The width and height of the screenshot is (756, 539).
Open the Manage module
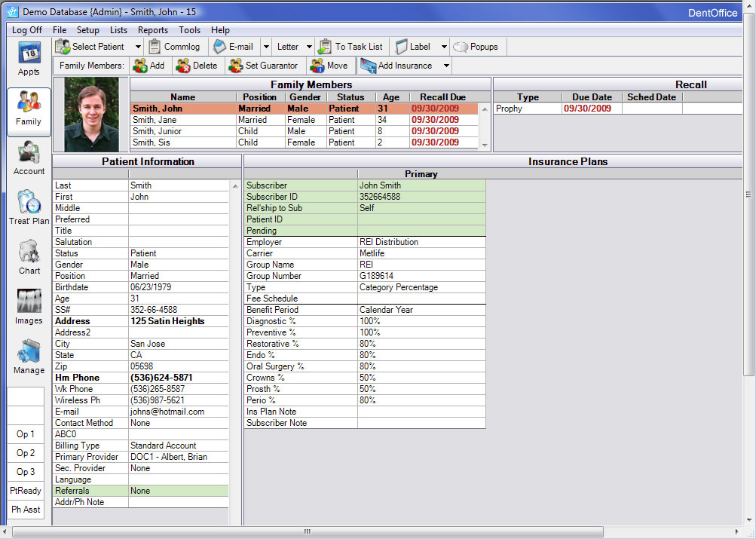click(29, 357)
